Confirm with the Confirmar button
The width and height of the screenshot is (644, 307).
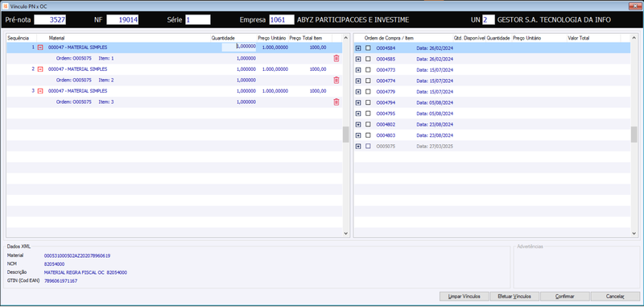(565, 297)
